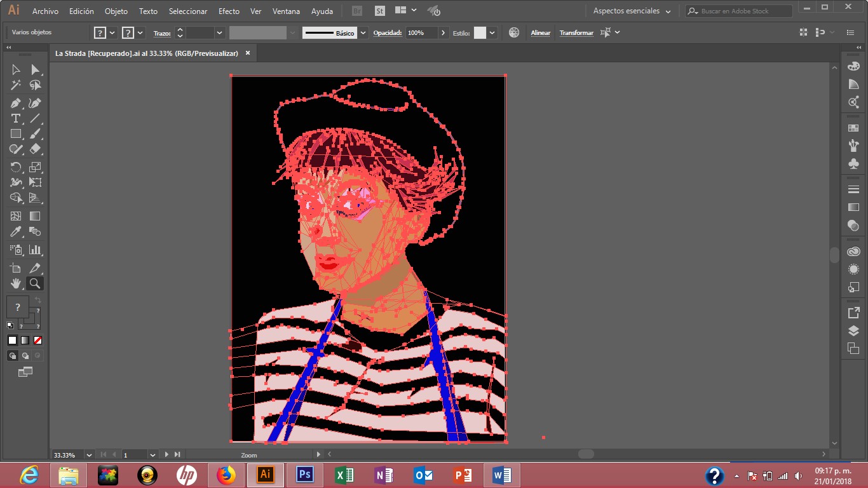Toggle GPU performance rocket icon
Viewport: 868px width, 488px height.
click(x=434, y=11)
